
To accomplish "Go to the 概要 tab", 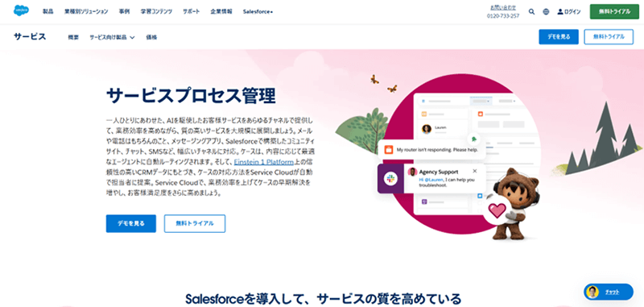I will point(73,37).
